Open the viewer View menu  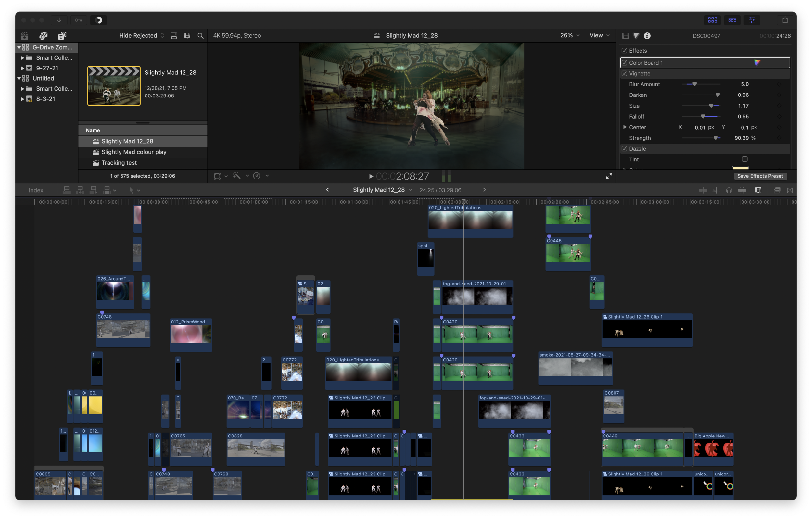pos(599,35)
